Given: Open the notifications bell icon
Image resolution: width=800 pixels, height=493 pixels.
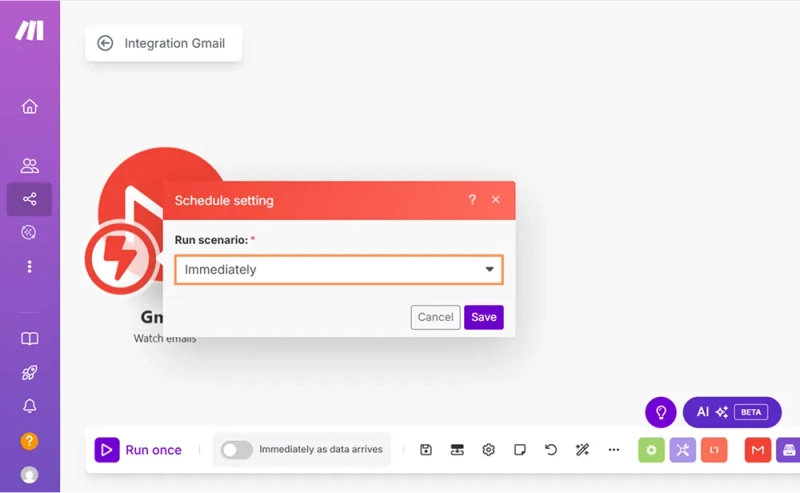Looking at the screenshot, I should (29, 406).
